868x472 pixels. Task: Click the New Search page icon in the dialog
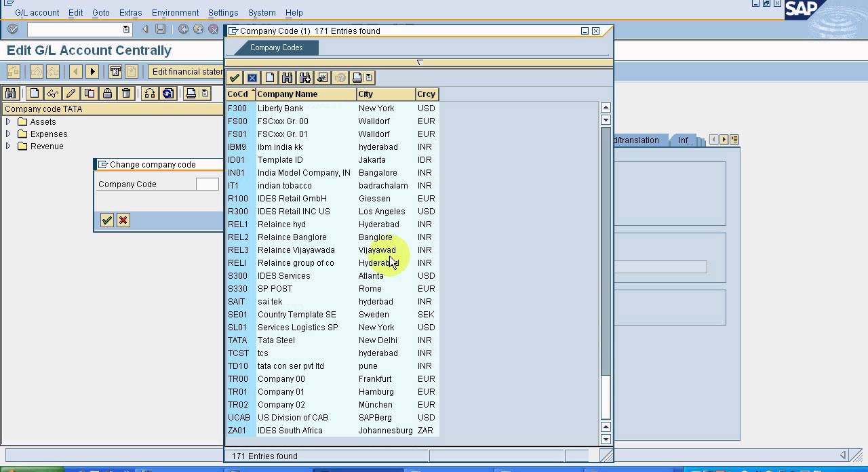click(x=270, y=78)
